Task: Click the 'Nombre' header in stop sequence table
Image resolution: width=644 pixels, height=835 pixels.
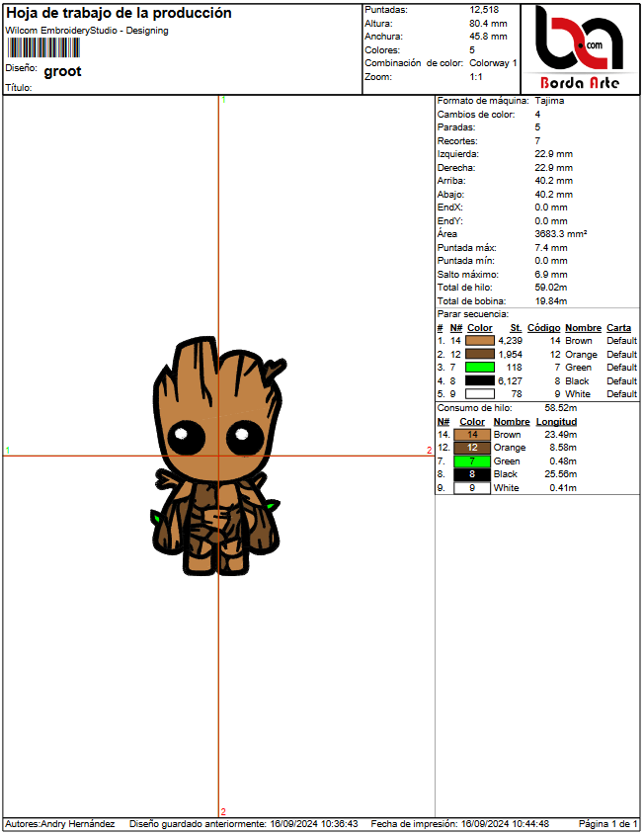Action: (583, 328)
